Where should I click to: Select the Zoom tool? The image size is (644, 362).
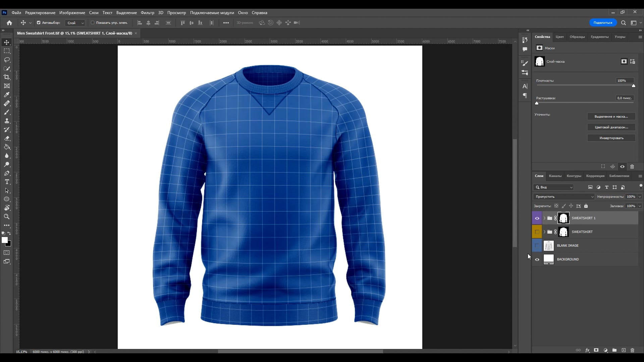[x=7, y=216]
